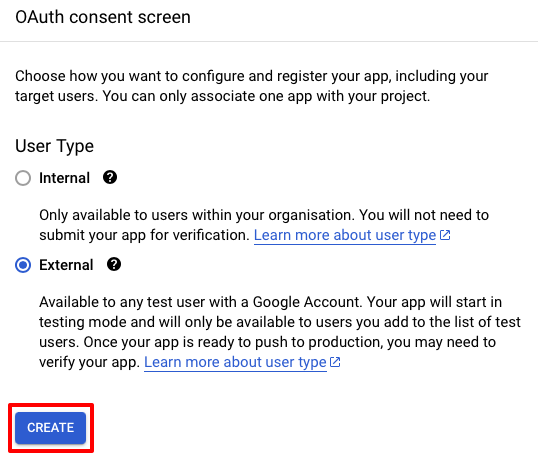
Task: Select the Internal user type radio button
Action: click(x=23, y=178)
